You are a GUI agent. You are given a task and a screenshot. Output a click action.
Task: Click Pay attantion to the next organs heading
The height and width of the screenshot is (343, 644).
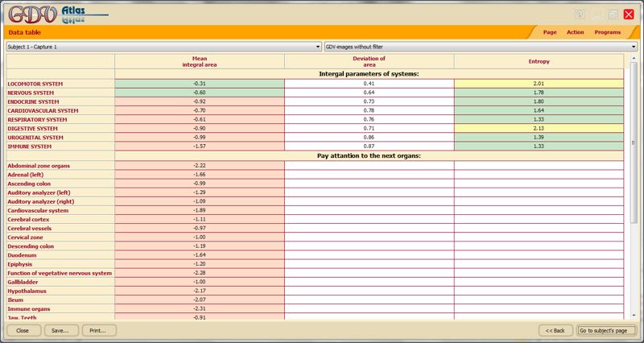pyautogui.click(x=369, y=156)
